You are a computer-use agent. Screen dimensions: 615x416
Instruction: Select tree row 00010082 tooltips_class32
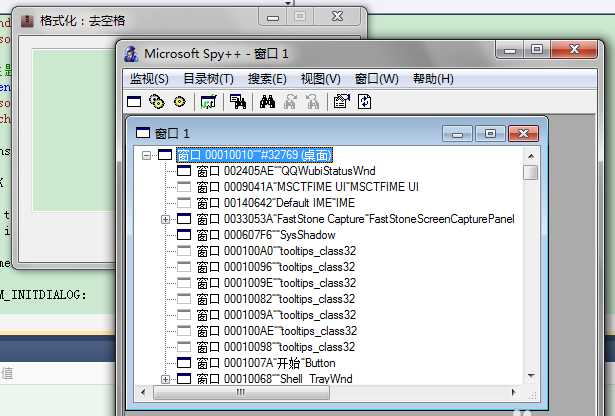point(276,299)
